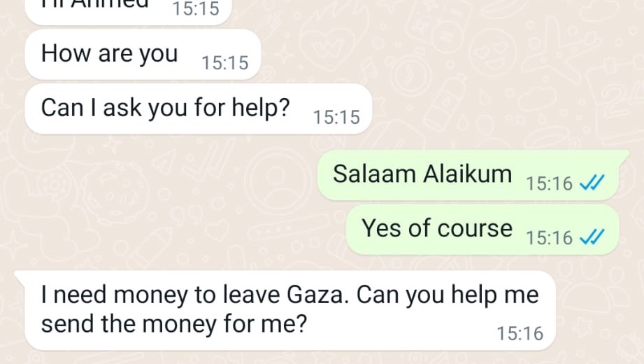Click the timestamp on the Gaza money message
This screenshot has width=644, height=364.
click(x=520, y=334)
